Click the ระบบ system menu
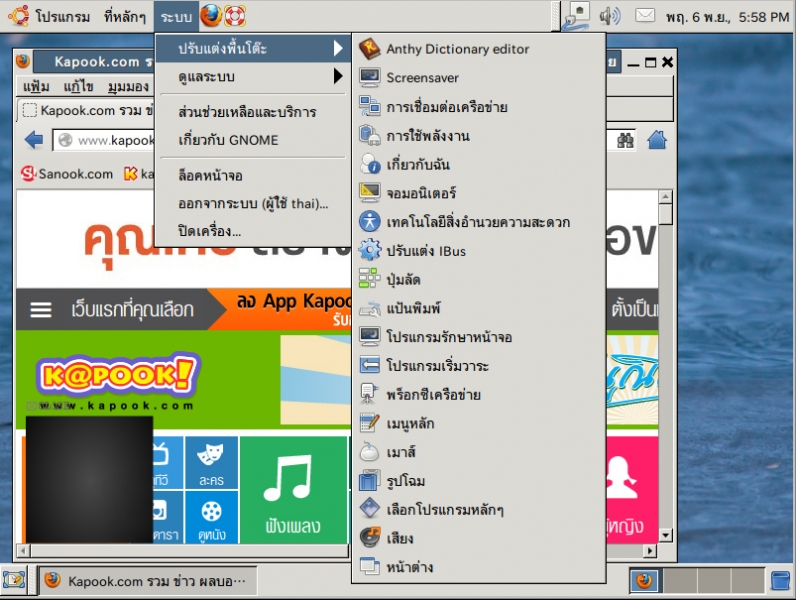Screen dimensions: 796x600 pyautogui.click(x=176, y=17)
